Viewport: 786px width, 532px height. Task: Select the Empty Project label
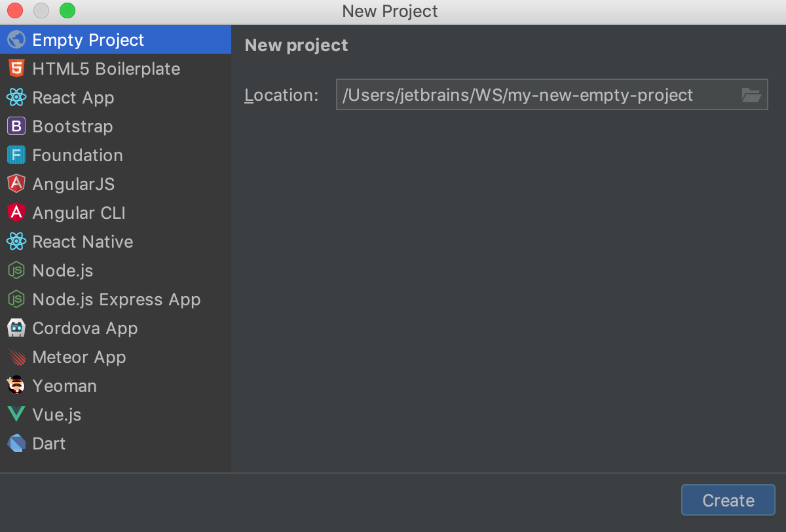pyautogui.click(x=88, y=40)
